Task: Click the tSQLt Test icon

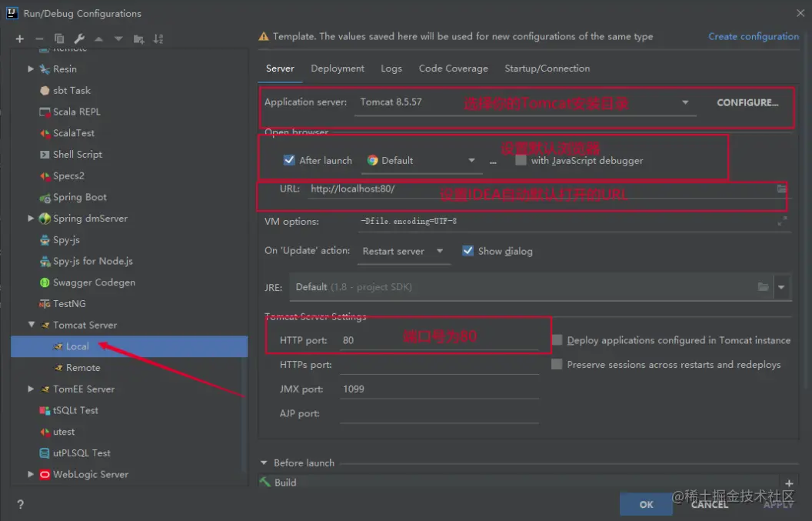Action: 45,411
